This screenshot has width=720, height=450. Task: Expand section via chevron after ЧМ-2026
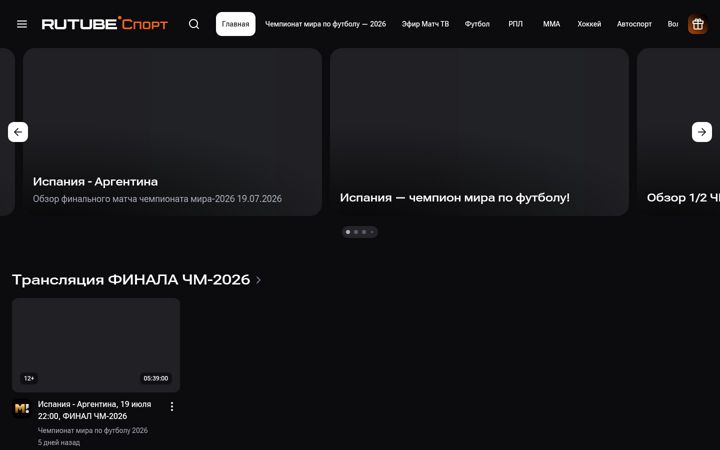coord(259,280)
